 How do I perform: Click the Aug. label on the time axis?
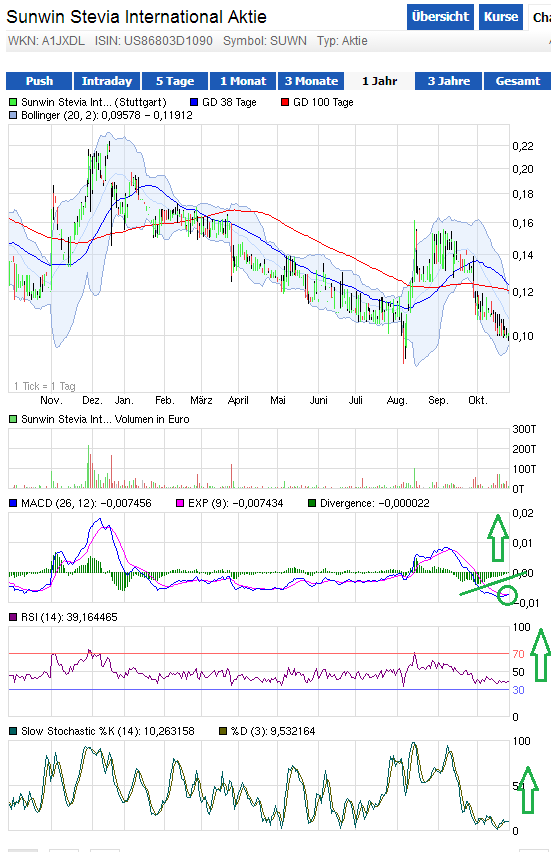click(397, 400)
